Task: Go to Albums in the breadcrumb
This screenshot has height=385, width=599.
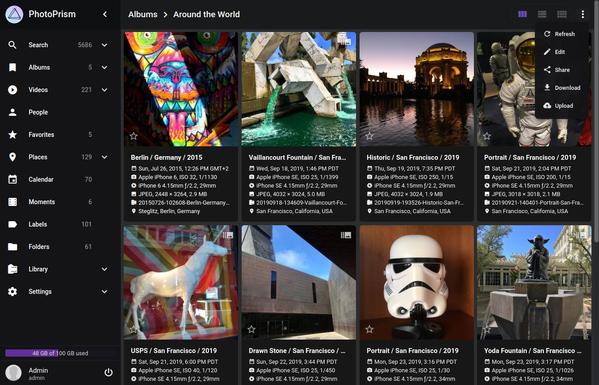Action: point(143,15)
